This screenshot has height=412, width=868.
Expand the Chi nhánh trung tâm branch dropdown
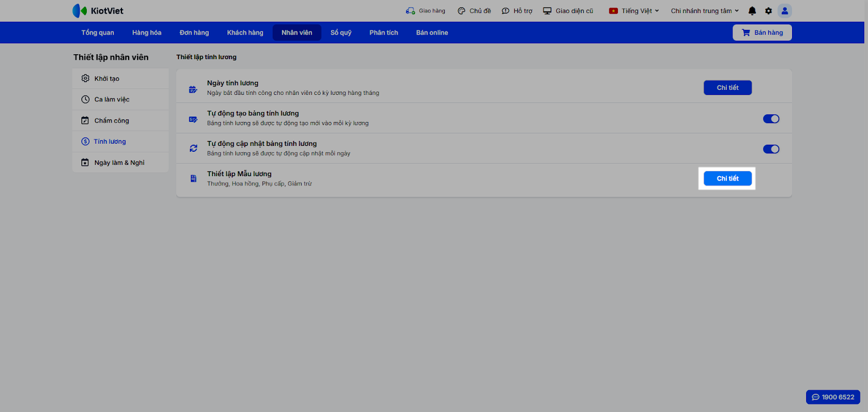(705, 11)
